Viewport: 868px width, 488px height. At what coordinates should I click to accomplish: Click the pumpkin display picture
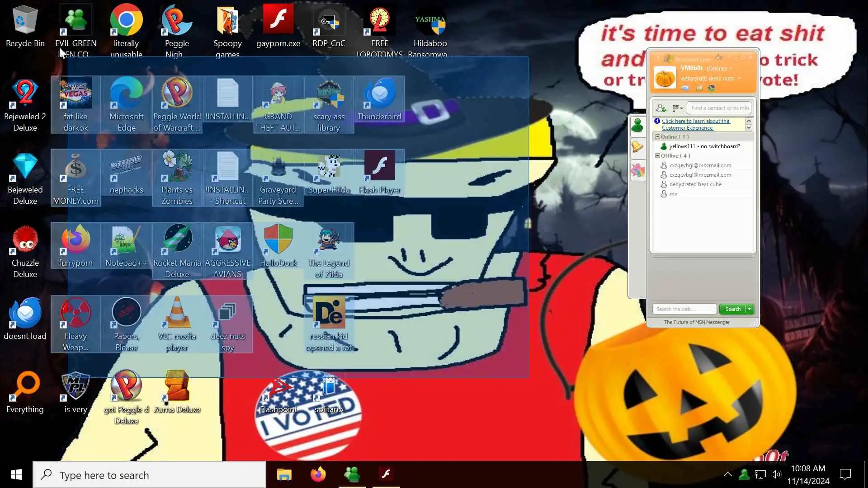(665, 78)
